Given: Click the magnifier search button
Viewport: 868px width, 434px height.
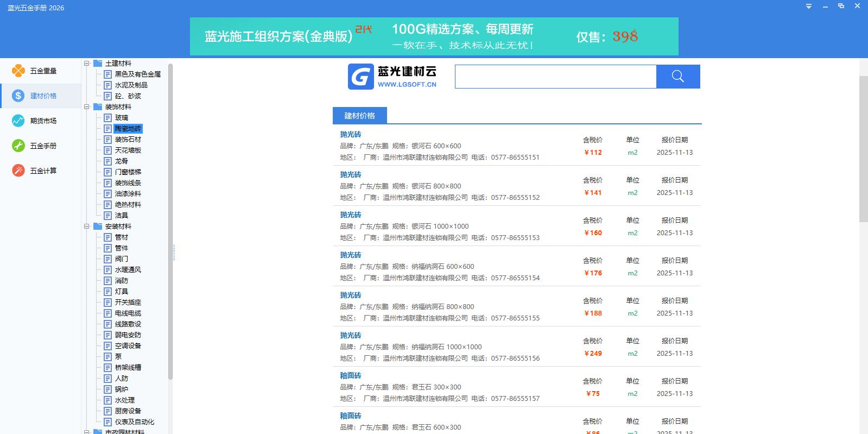Looking at the screenshot, I should (678, 77).
